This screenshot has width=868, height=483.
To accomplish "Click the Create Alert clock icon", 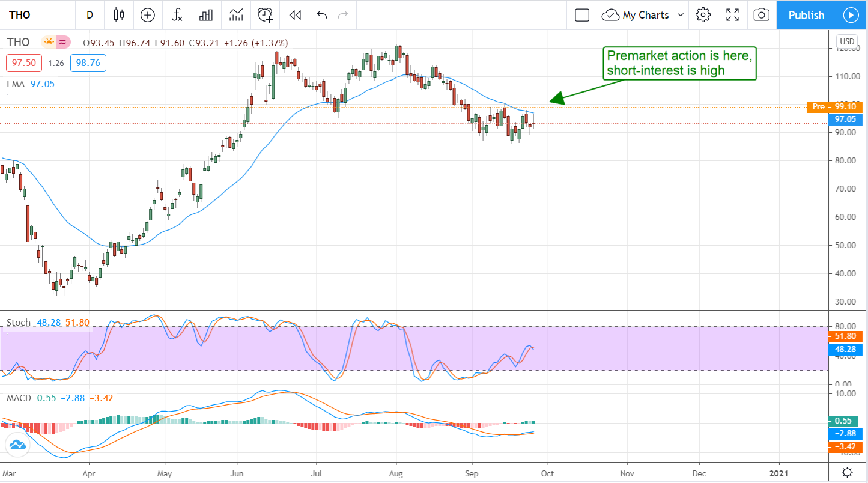I will (x=265, y=15).
